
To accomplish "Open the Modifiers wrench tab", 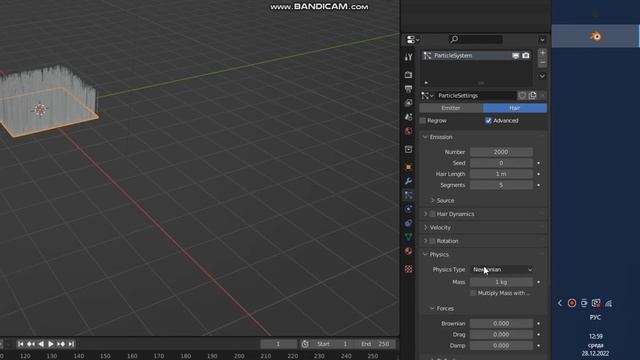I will 409,181.
